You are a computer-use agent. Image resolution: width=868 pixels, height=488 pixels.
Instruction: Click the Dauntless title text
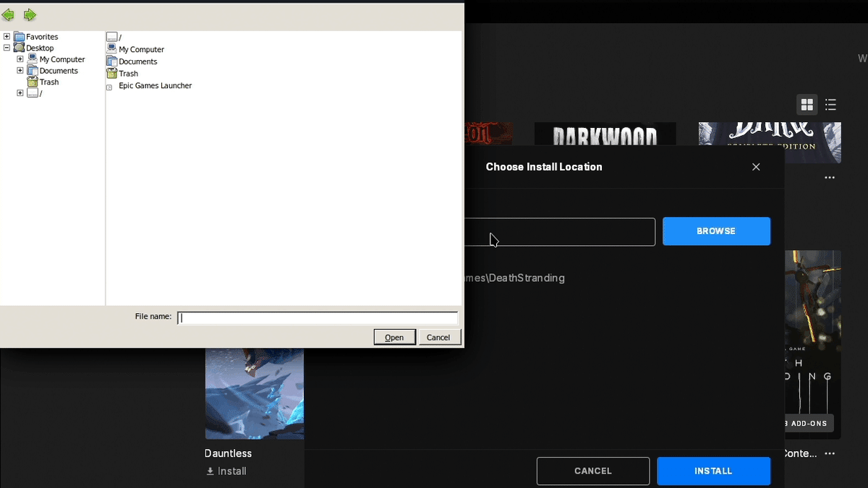(229, 453)
